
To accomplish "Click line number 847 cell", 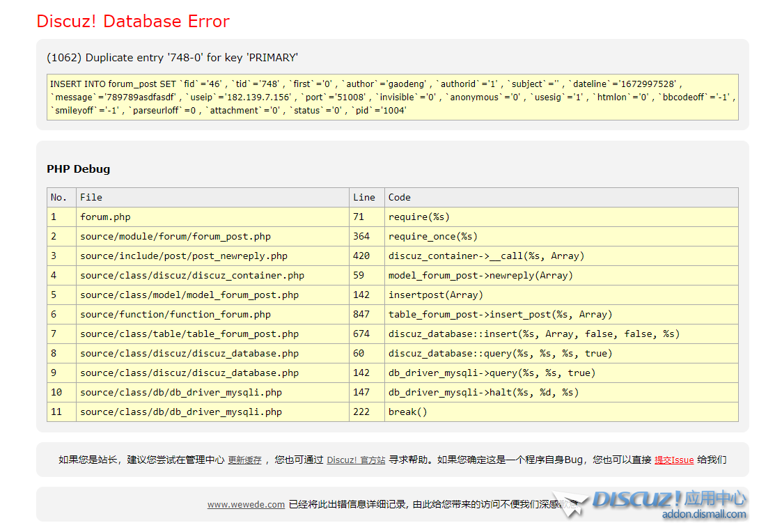I will point(363,314).
